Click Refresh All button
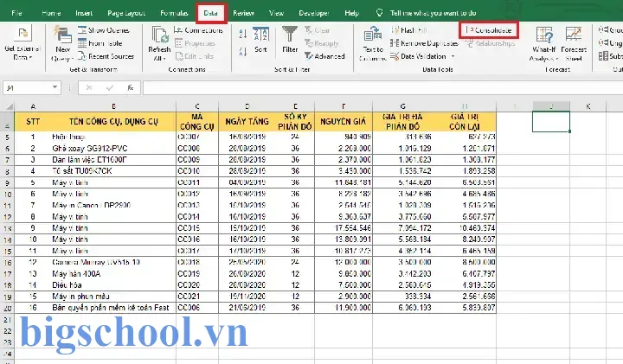The width and height of the screenshot is (623, 364). pos(159,44)
